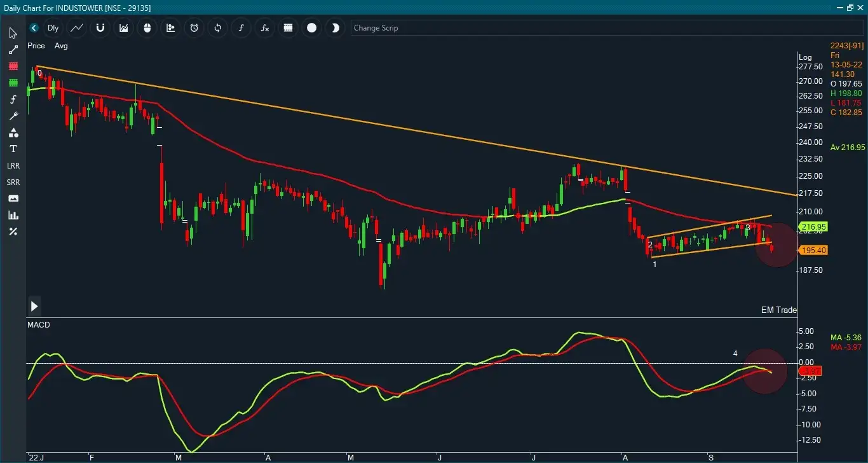Image resolution: width=868 pixels, height=463 pixels.
Task: Open the alarm clock alert tool
Action: point(194,28)
